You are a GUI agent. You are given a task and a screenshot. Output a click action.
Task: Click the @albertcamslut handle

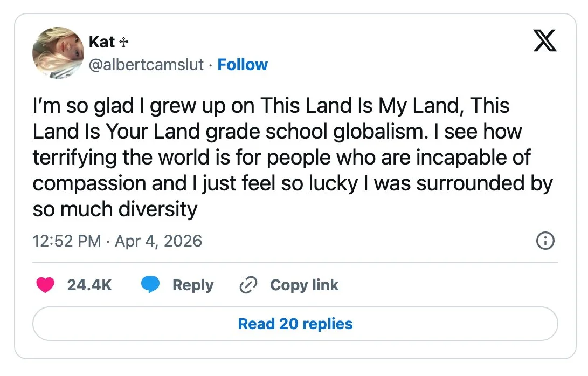point(146,65)
